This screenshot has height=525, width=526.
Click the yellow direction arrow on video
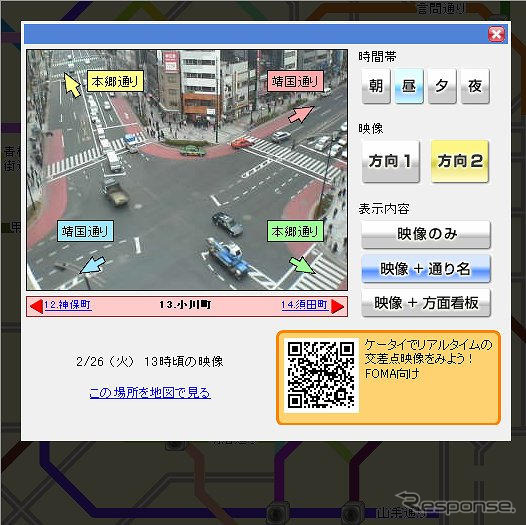(x=72, y=85)
